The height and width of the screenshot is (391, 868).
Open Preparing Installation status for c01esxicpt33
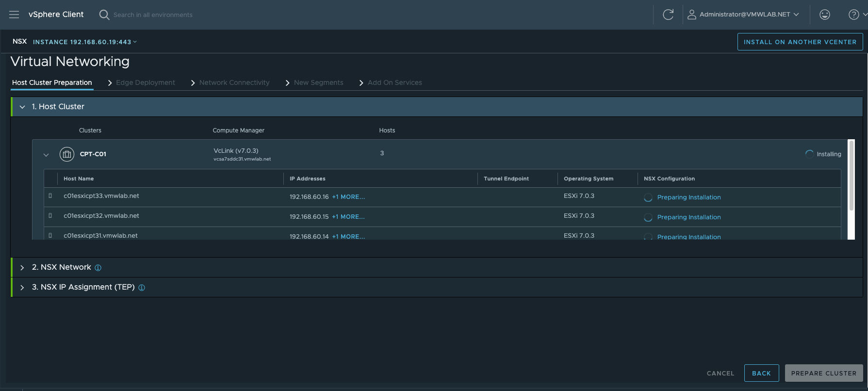tap(689, 197)
